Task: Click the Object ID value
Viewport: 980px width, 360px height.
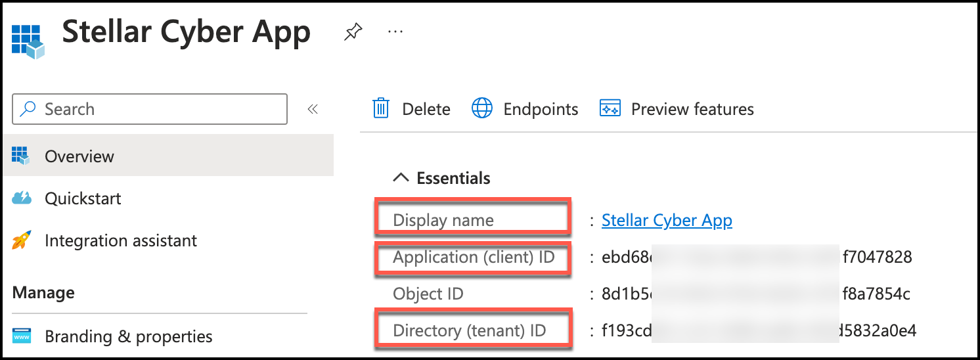Action: pos(755,294)
